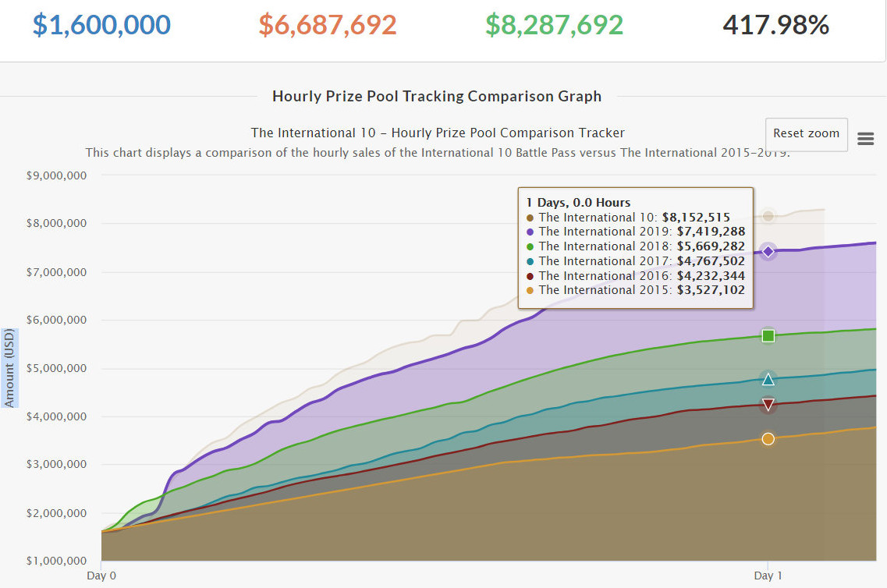The height and width of the screenshot is (588, 887).
Task: Click the 417.98% percentage figure
Action: pos(775,25)
